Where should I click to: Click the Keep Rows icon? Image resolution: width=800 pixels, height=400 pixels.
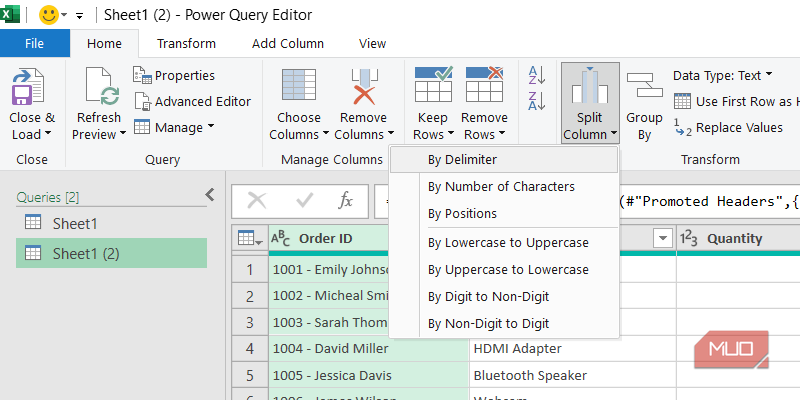(x=433, y=85)
